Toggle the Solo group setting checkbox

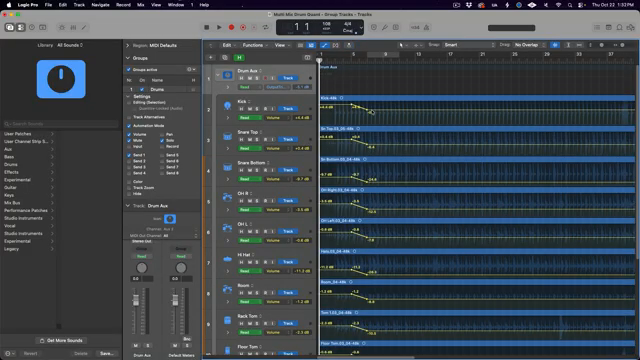[x=162, y=140]
